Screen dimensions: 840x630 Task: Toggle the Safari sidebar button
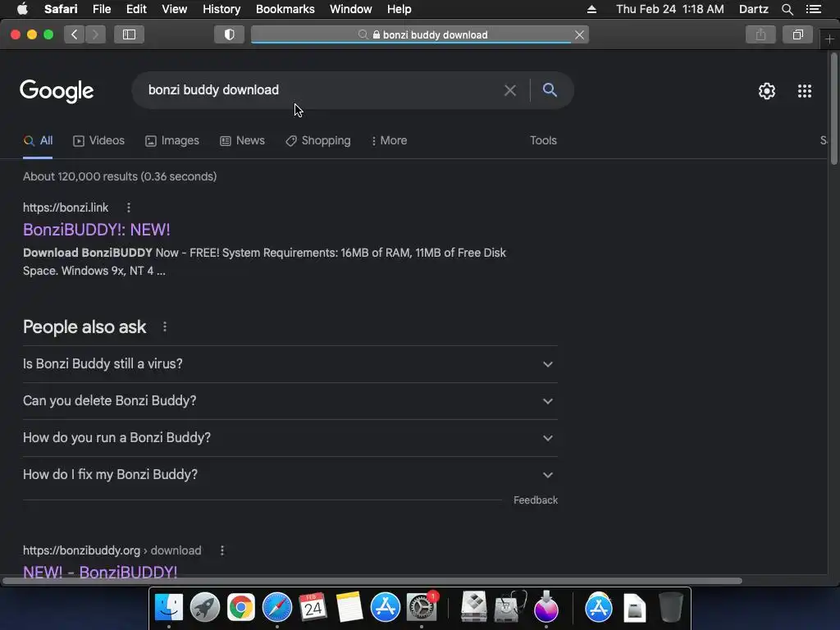(x=129, y=34)
